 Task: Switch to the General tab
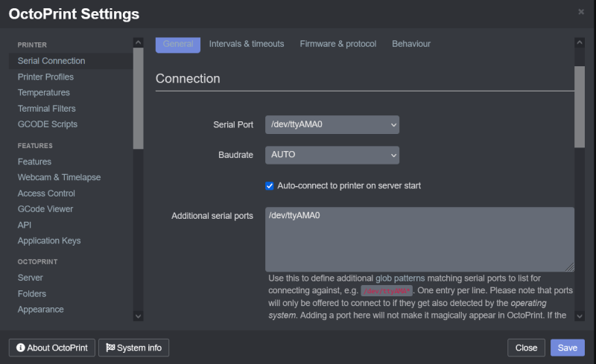point(178,44)
